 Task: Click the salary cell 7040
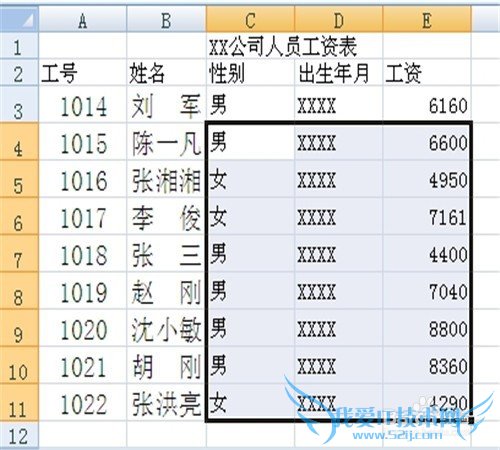[x=427, y=291]
